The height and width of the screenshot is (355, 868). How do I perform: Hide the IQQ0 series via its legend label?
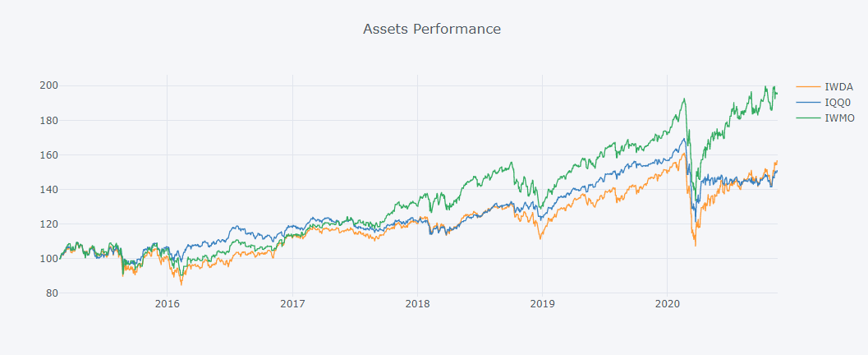point(837,102)
